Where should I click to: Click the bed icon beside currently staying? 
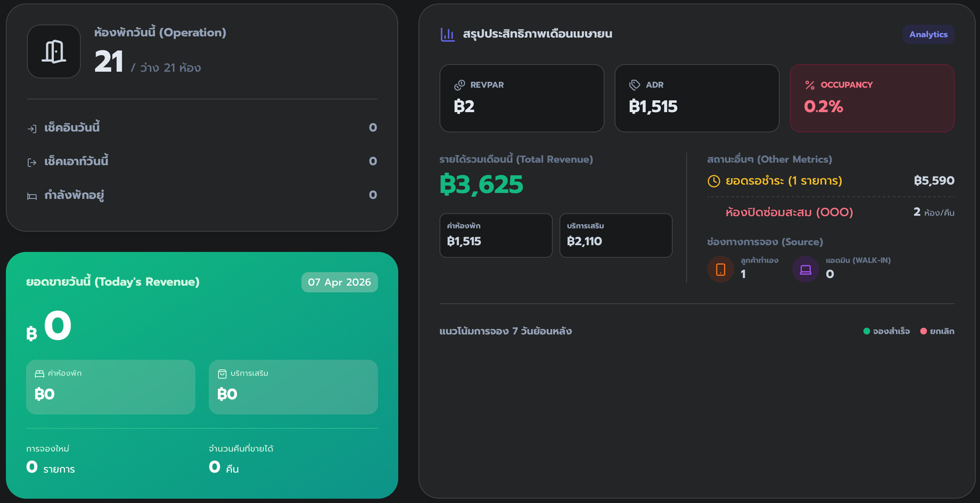32,196
